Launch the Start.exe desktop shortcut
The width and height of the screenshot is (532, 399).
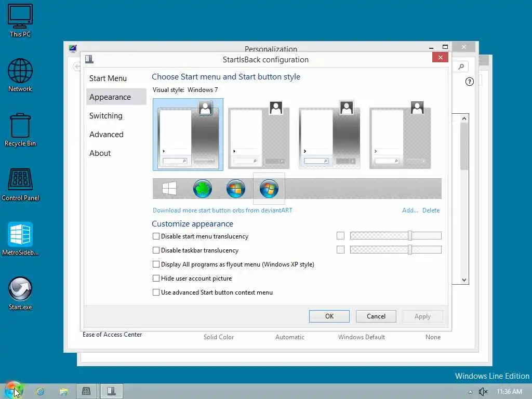tap(20, 294)
